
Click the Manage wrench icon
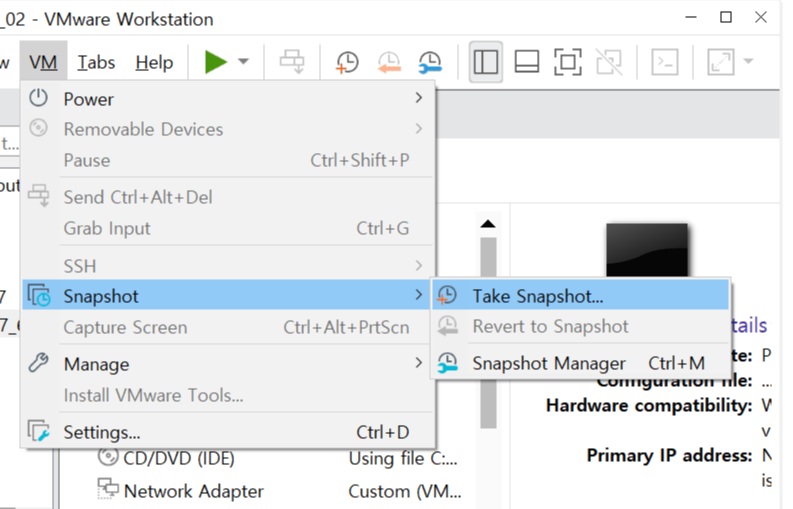tap(38, 363)
